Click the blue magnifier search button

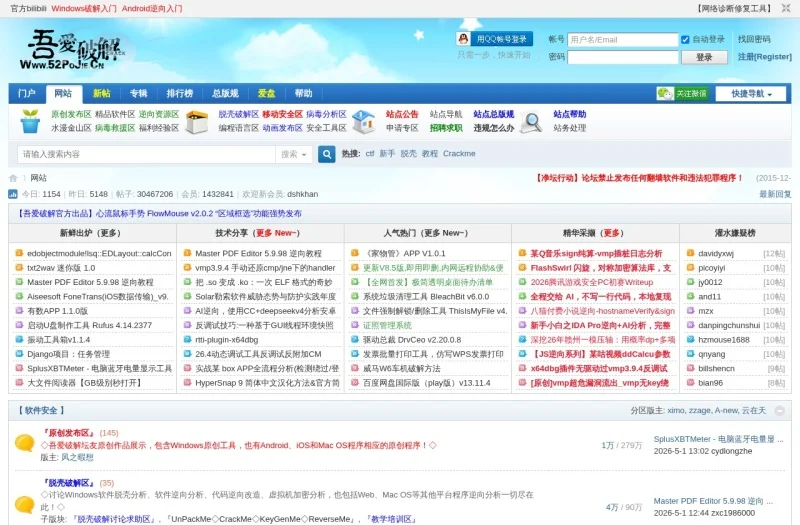327,154
